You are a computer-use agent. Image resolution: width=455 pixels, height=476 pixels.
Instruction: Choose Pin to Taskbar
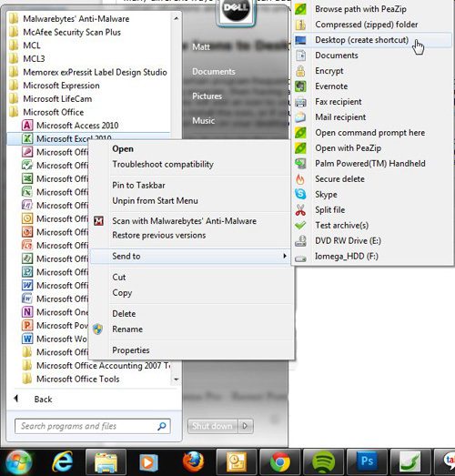[138, 185]
